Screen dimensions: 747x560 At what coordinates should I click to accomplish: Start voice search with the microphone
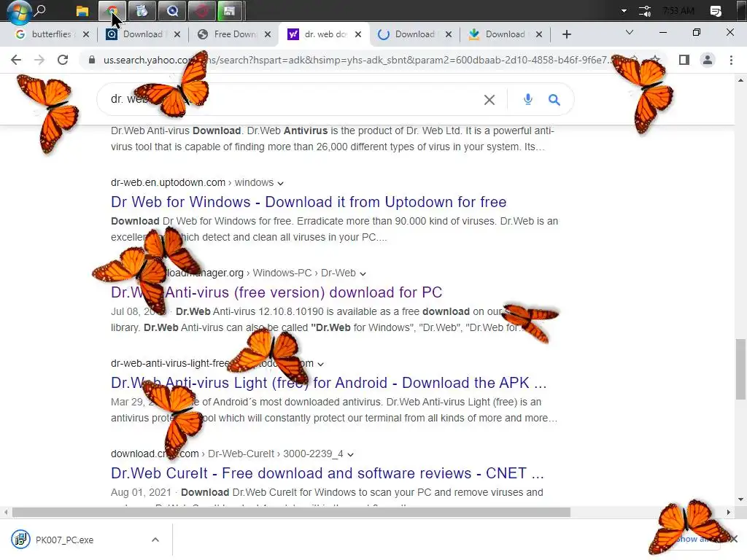528,99
